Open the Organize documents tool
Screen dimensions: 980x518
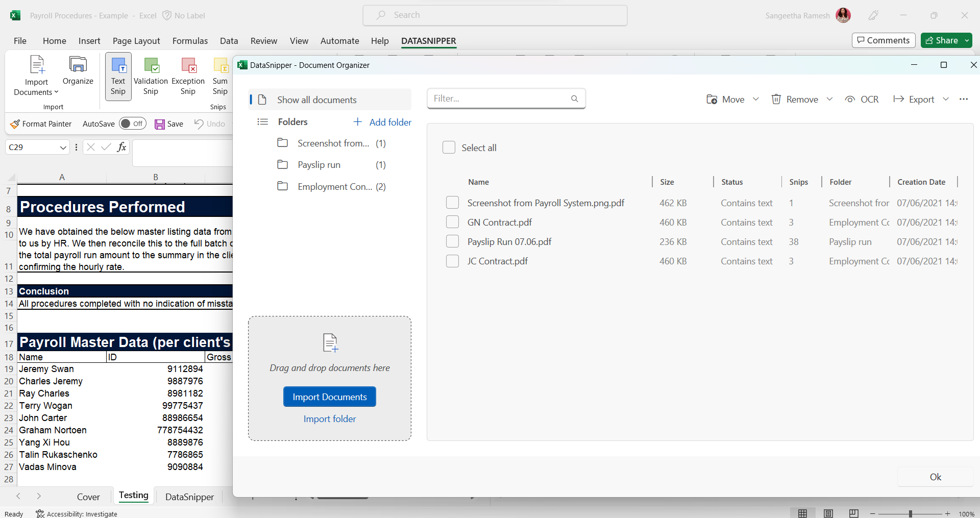78,65
